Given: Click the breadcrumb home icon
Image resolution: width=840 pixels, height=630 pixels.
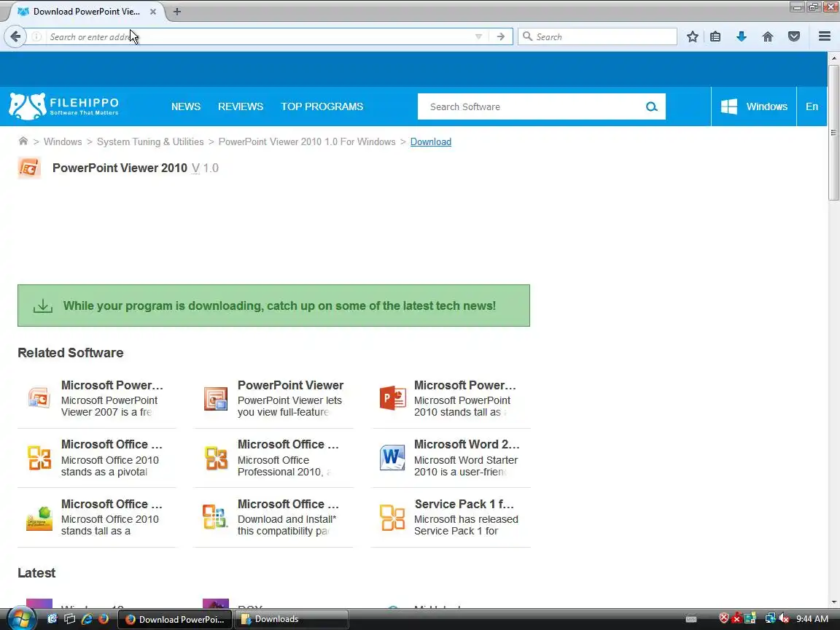Looking at the screenshot, I should pos(23,141).
